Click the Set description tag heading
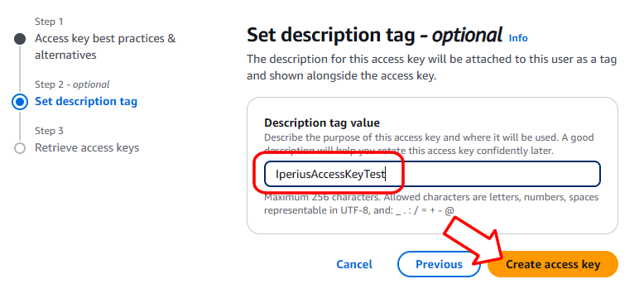This screenshot has width=644, height=303. coord(374,36)
